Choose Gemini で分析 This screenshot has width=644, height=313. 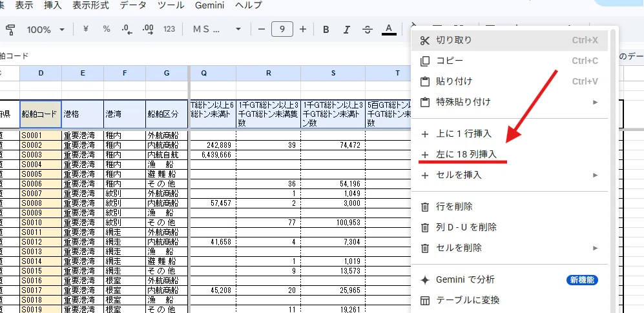coord(509,280)
